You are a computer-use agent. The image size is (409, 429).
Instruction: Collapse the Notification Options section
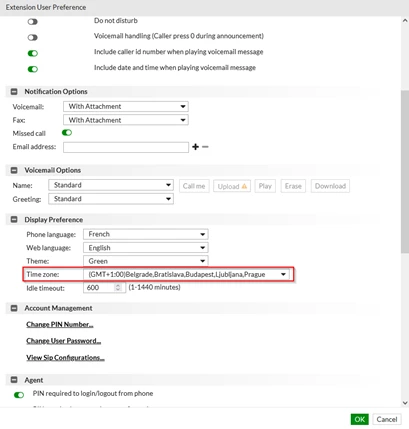pyautogui.click(x=14, y=91)
